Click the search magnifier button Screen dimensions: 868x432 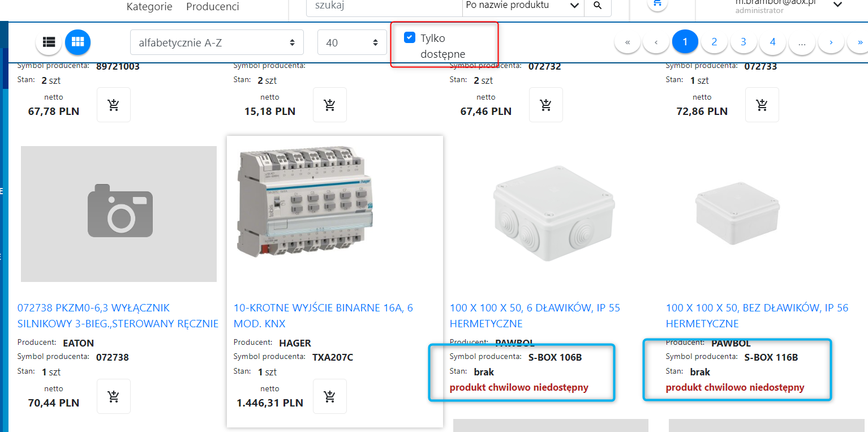coord(598,6)
